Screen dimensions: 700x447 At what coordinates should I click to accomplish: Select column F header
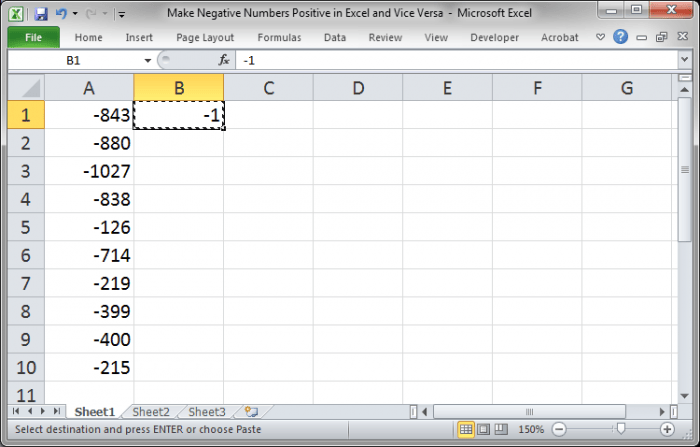pos(538,88)
